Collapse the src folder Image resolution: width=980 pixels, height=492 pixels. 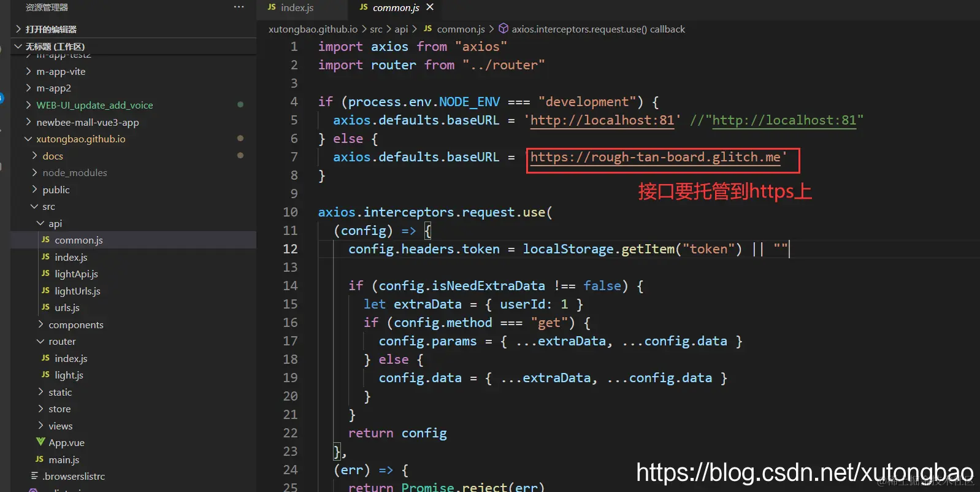point(48,207)
